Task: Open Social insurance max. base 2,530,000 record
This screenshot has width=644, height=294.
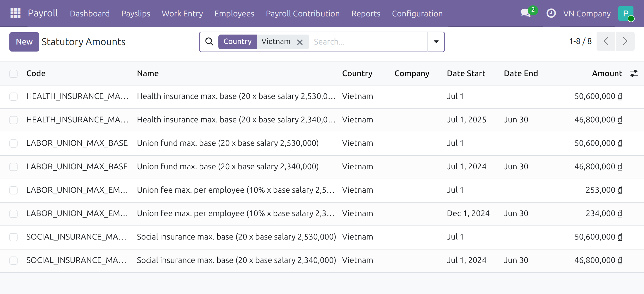Action: click(x=237, y=237)
